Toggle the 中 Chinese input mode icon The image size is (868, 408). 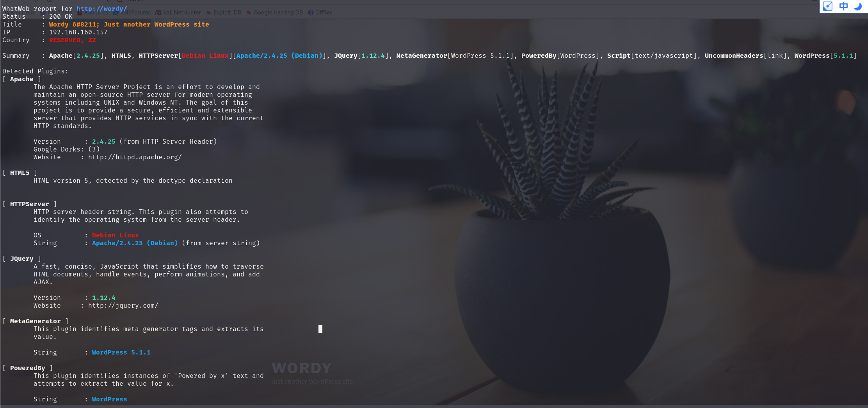843,6
